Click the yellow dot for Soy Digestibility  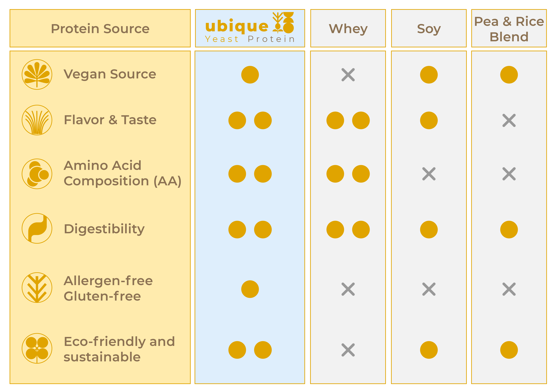click(x=429, y=229)
